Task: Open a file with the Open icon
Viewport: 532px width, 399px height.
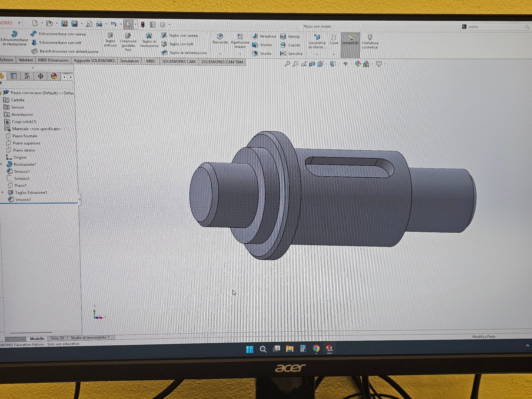Action: [50, 23]
